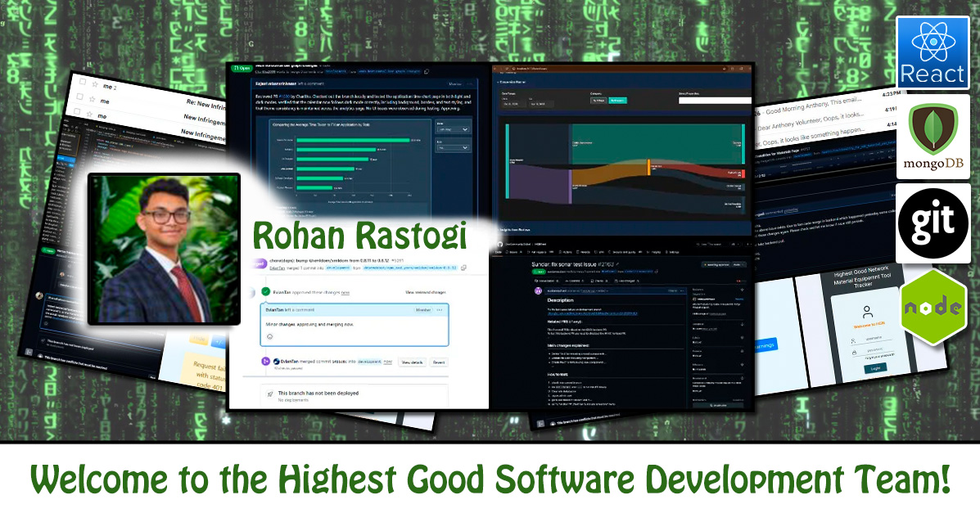Image resolution: width=980 pixels, height=513 pixels.
Task: Click the longest green bar in the role chart
Action: tap(353, 140)
